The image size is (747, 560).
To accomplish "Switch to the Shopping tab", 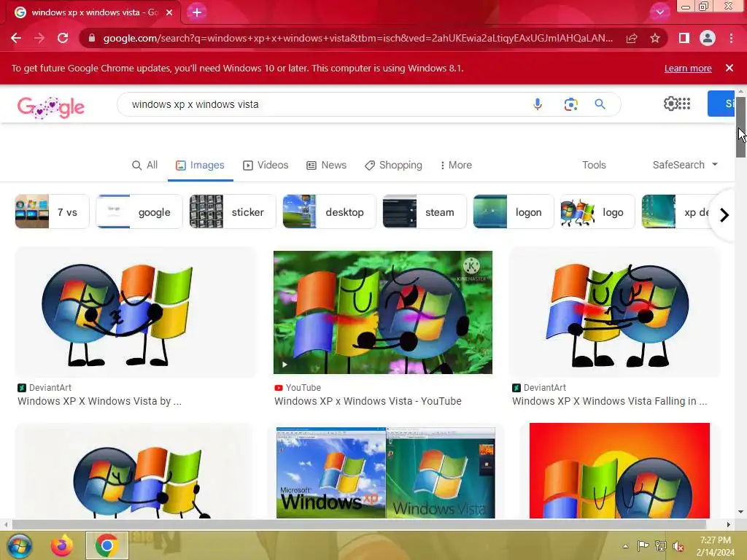I will 393,166.
